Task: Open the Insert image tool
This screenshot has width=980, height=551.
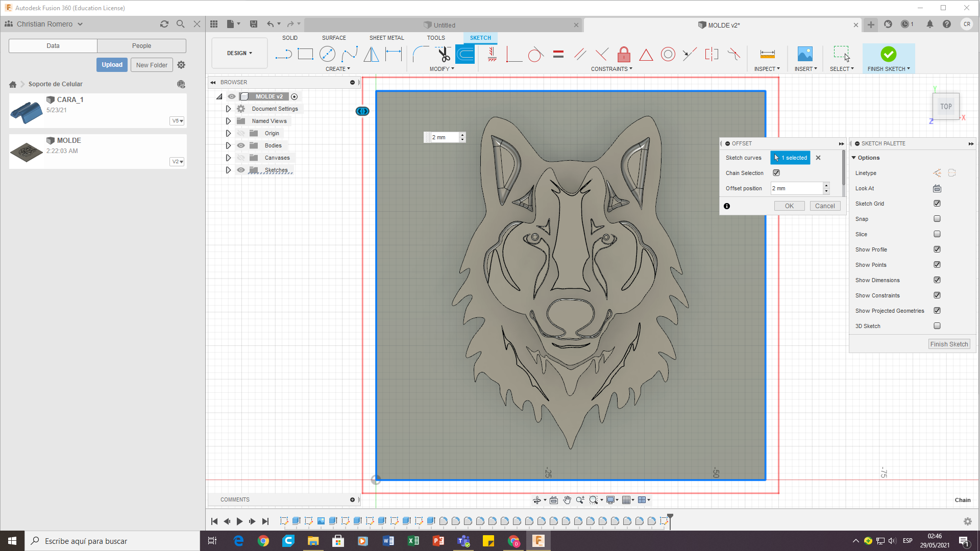Action: (x=805, y=54)
